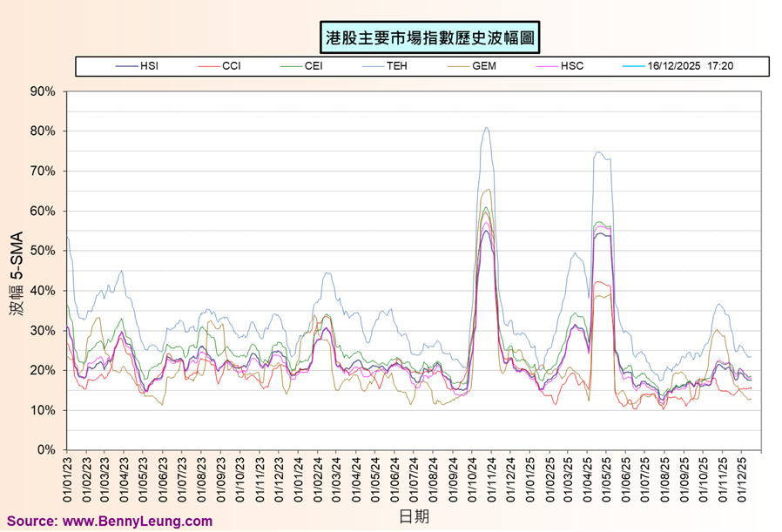Select the HSI legend entry
Viewport: 782px width, 532px height.
(149, 66)
